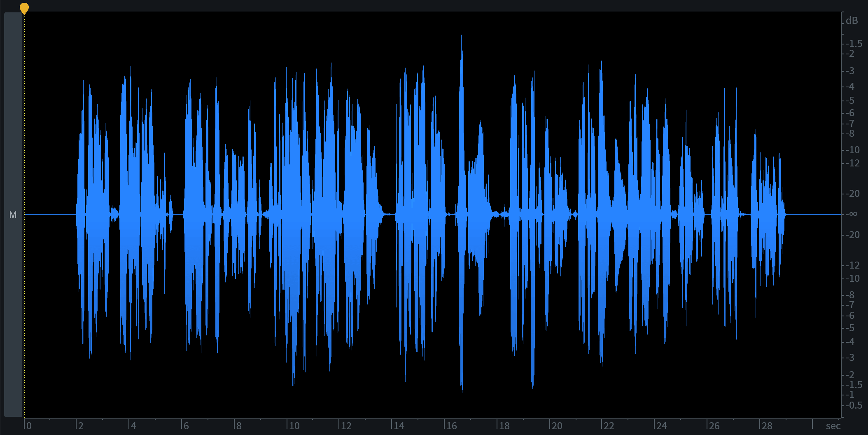Screen dimensions: 868x435
Task: Click the -1 value on dB scale
Action: tap(851, 395)
